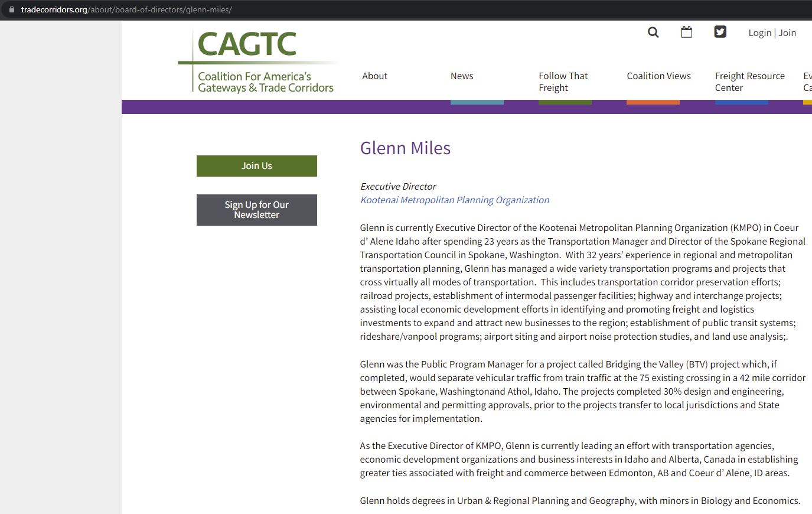The image size is (812, 514).
Task: Open the site search magnifier icon
Action: coord(653,32)
